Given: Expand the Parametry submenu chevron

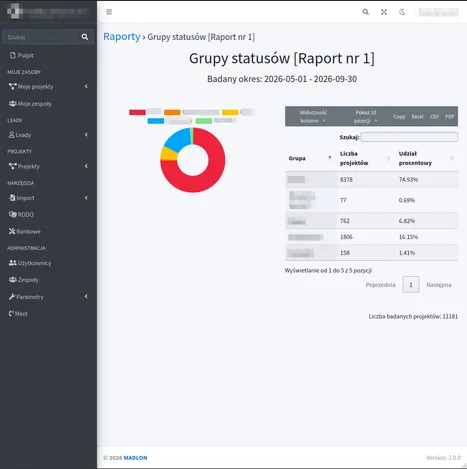Looking at the screenshot, I should click(86, 297).
